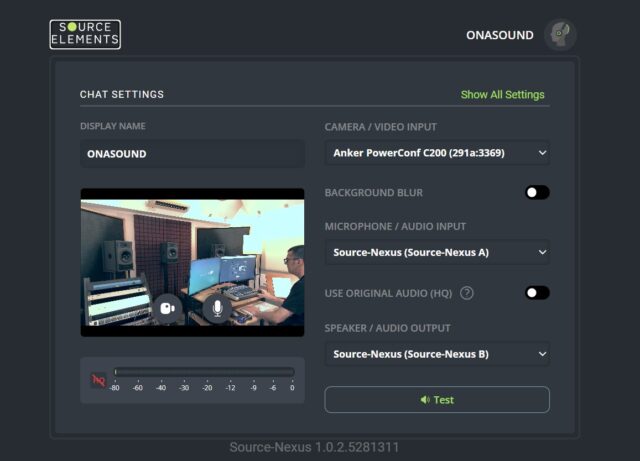Enable the Background Blur switch

click(537, 192)
